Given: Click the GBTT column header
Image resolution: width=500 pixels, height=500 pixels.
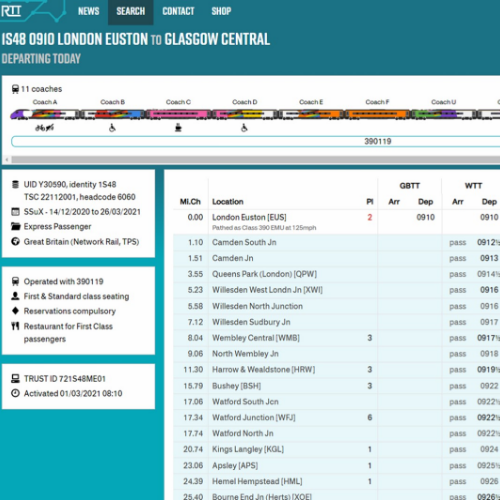Looking at the screenshot, I should tap(410, 186).
